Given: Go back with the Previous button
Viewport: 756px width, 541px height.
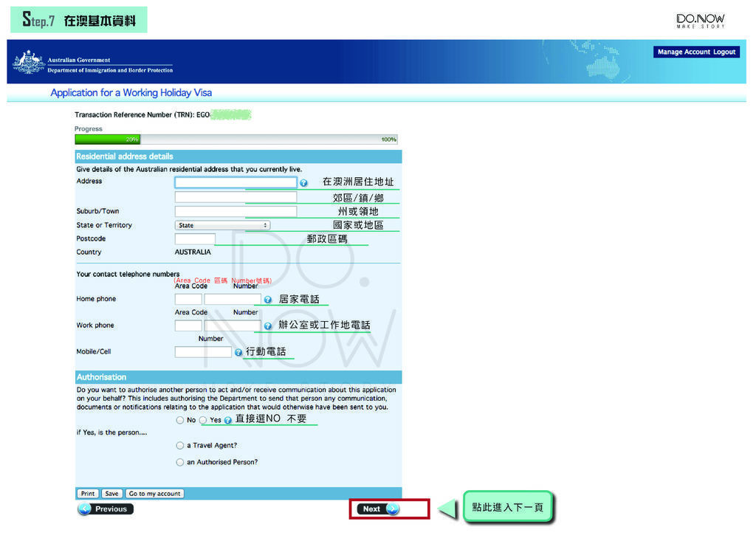Looking at the screenshot, I should click(106, 509).
